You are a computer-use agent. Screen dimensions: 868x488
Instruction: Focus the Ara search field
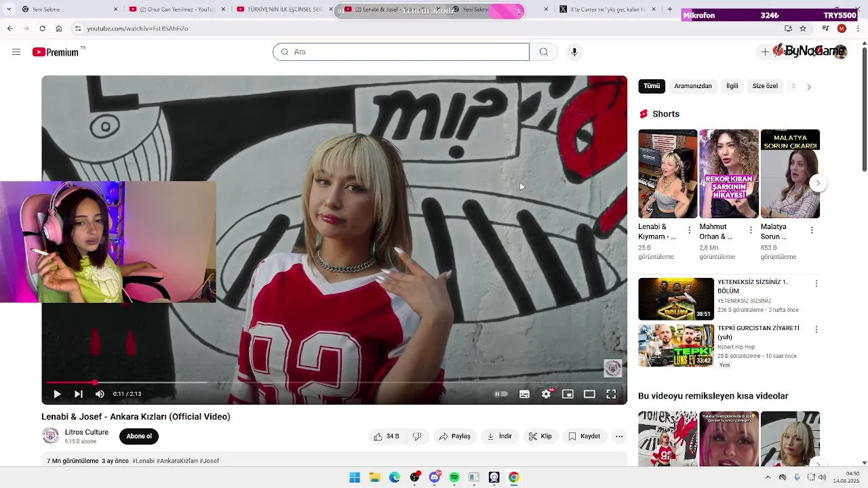(401, 52)
